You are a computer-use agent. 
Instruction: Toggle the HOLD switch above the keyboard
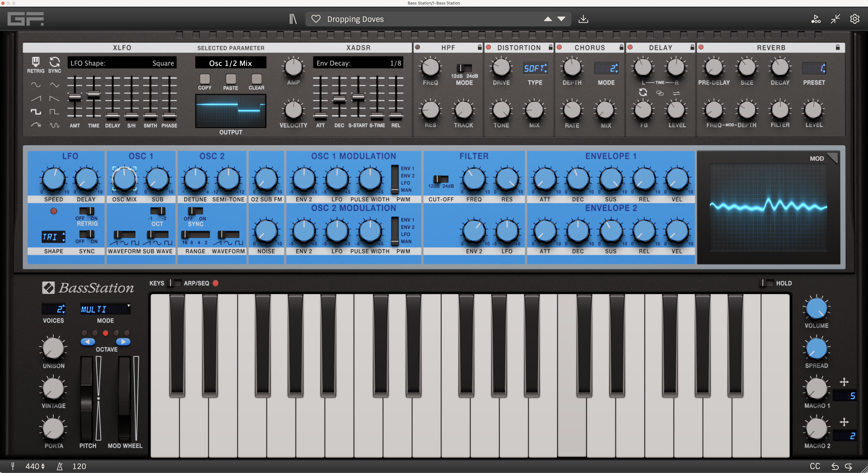tap(766, 283)
